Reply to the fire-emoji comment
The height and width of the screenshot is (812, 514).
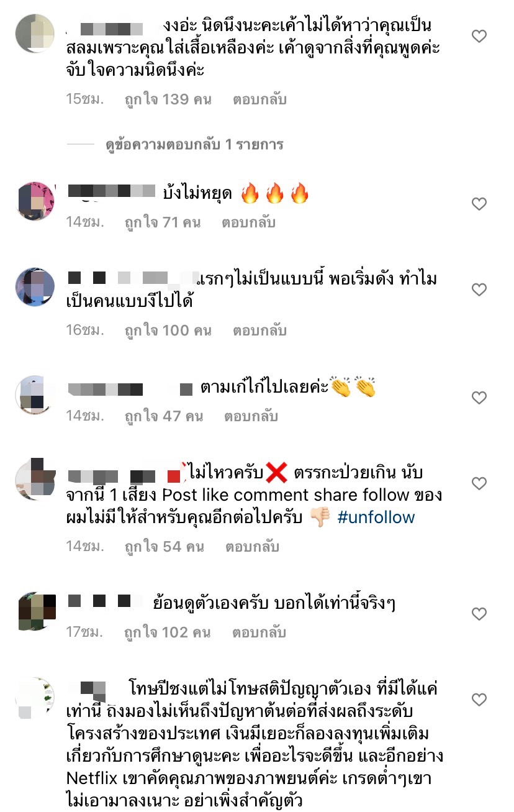(x=249, y=222)
